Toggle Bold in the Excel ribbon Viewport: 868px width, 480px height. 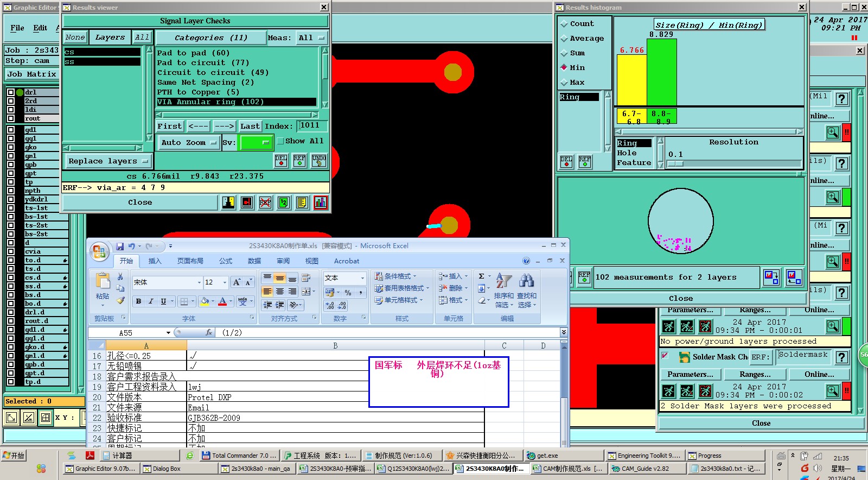pyautogui.click(x=138, y=301)
